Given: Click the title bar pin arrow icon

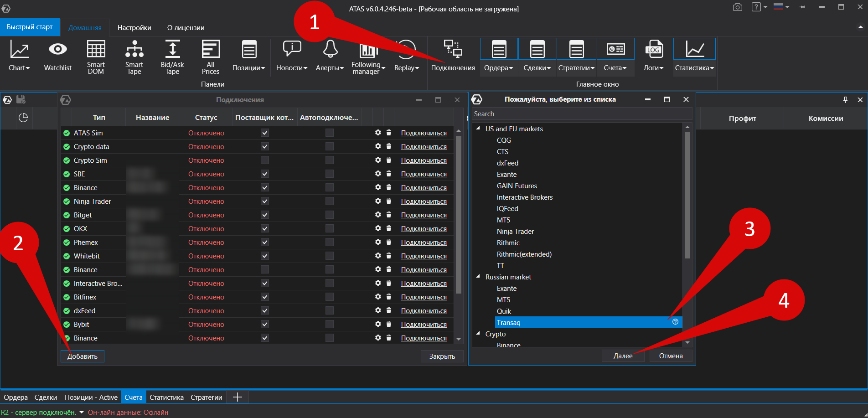Looking at the screenshot, I should [802, 7].
